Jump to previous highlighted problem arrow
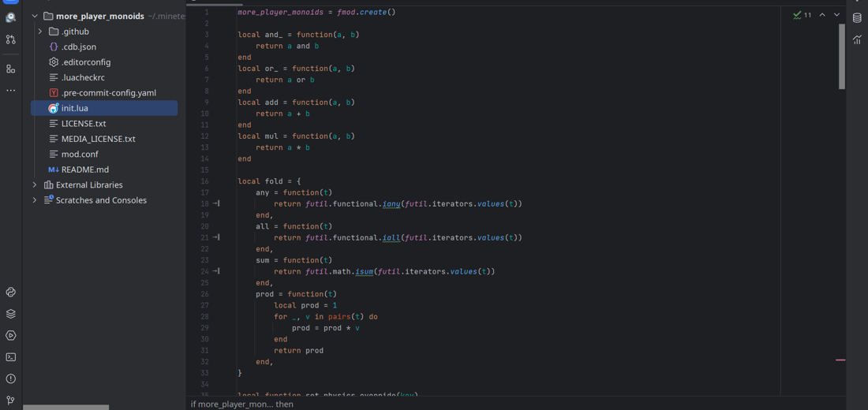Viewport: 868px width, 410px height. pyautogui.click(x=822, y=15)
